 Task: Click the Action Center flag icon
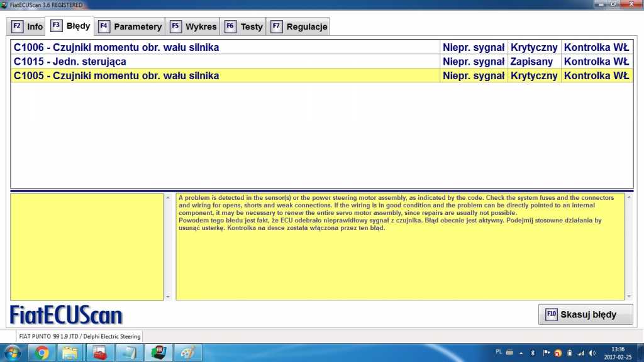(x=546, y=353)
